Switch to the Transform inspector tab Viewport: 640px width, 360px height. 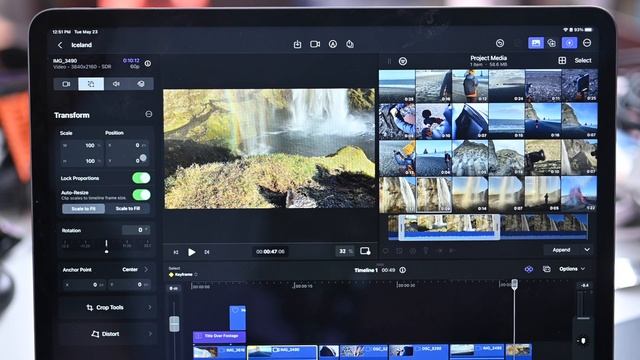point(91,84)
